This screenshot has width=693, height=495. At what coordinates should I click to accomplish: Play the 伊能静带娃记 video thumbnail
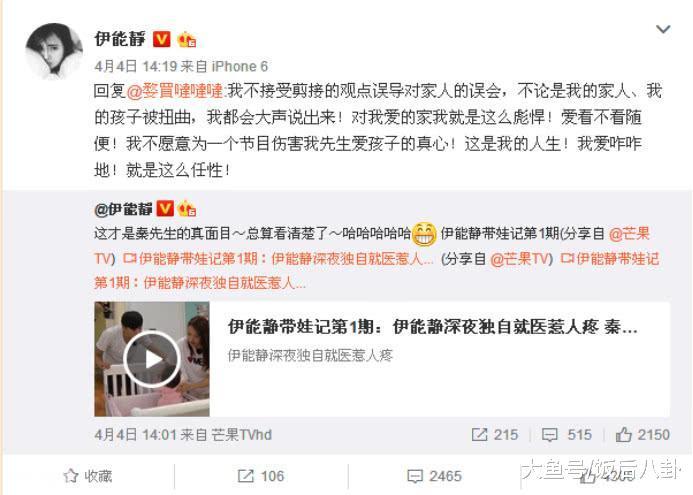pos(152,359)
